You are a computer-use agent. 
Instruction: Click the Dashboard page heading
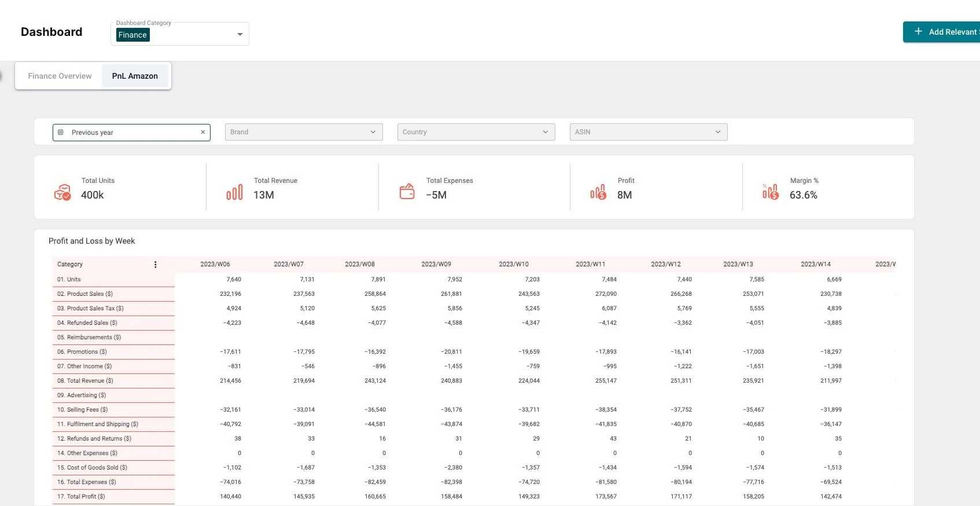[51, 32]
